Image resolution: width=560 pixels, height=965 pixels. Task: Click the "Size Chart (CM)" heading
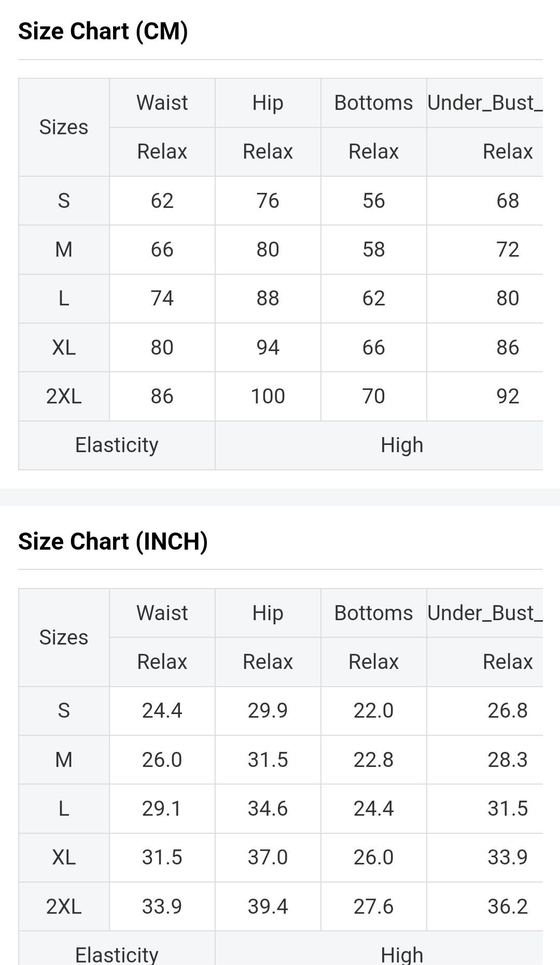point(103,31)
